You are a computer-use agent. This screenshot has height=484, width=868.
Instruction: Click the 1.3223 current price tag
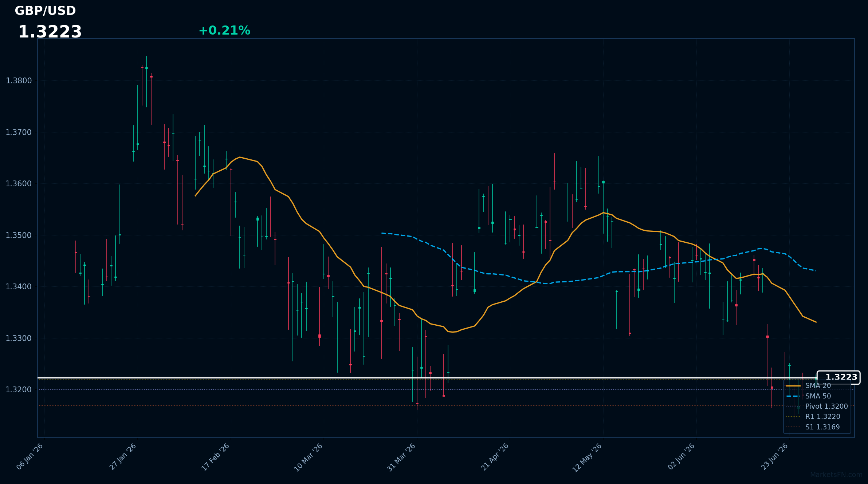pyautogui.click(x=838, y=377)
